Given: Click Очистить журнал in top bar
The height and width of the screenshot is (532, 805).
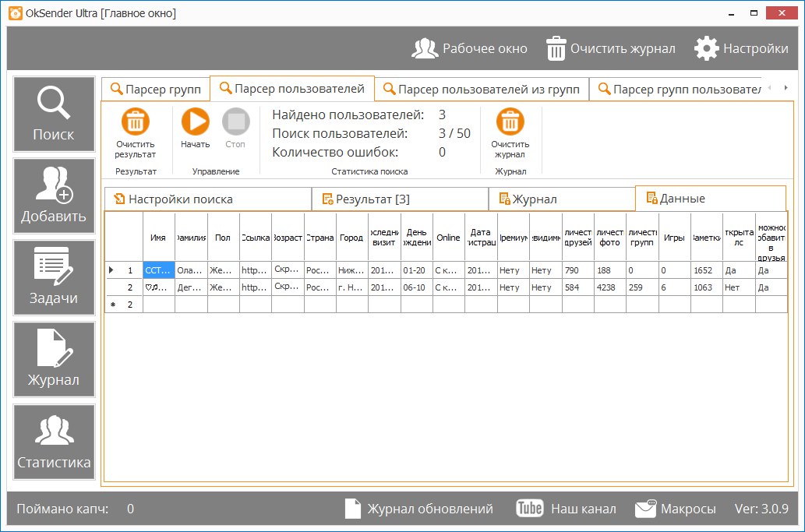Looking at the screenshot, I should [610, 48].
